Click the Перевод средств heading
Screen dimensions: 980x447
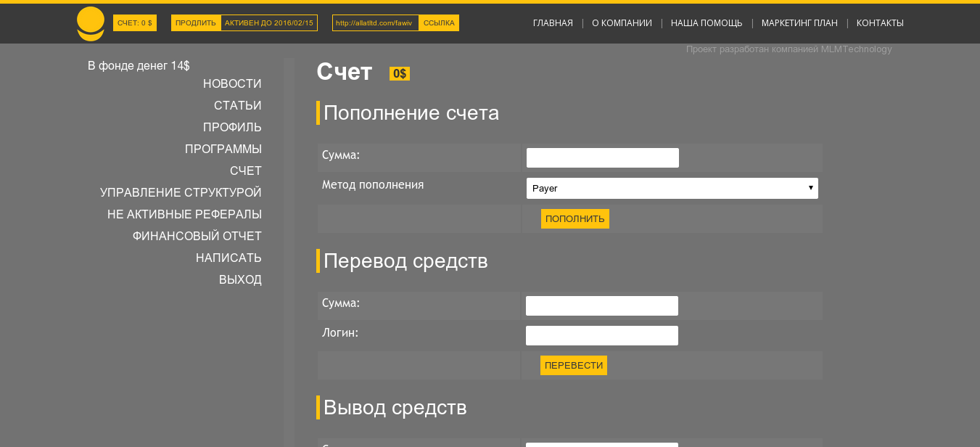405,261
